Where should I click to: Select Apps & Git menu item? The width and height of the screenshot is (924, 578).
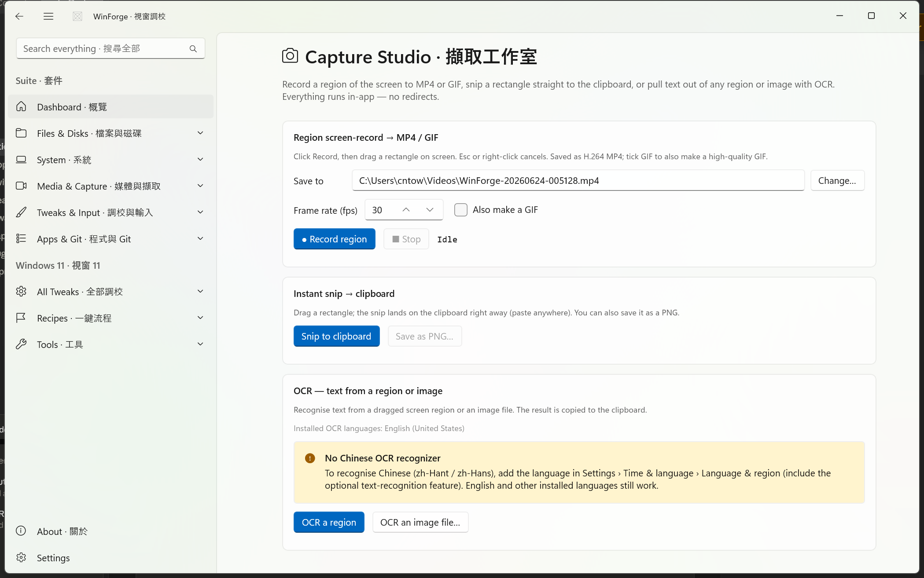click(x=110, y=238)
